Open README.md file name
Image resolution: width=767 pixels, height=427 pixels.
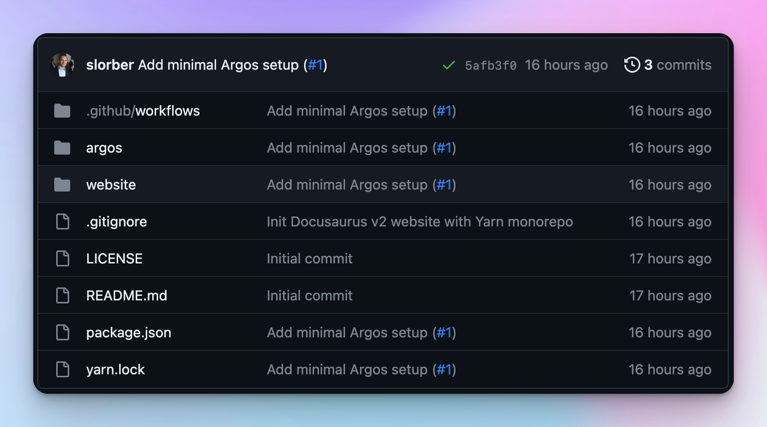[x=126, y=296]
